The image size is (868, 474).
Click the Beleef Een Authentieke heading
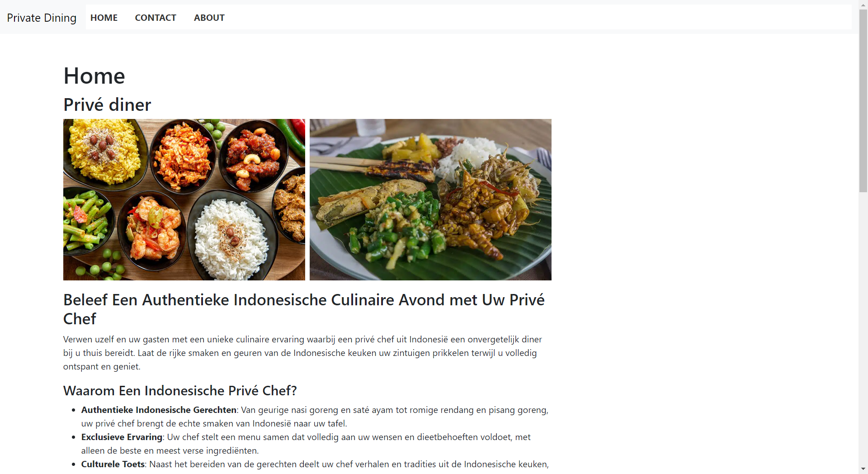pos(304,309)
